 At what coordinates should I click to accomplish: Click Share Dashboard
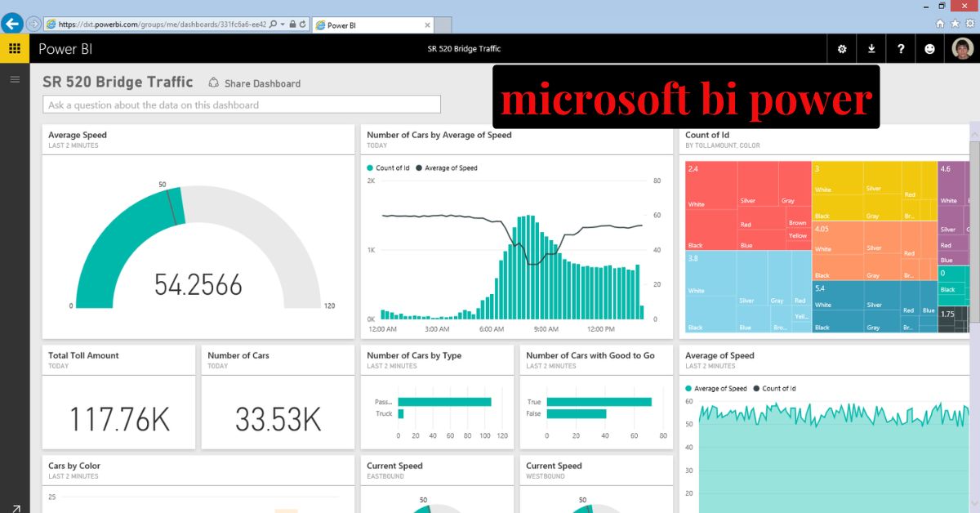click(255, 83)
